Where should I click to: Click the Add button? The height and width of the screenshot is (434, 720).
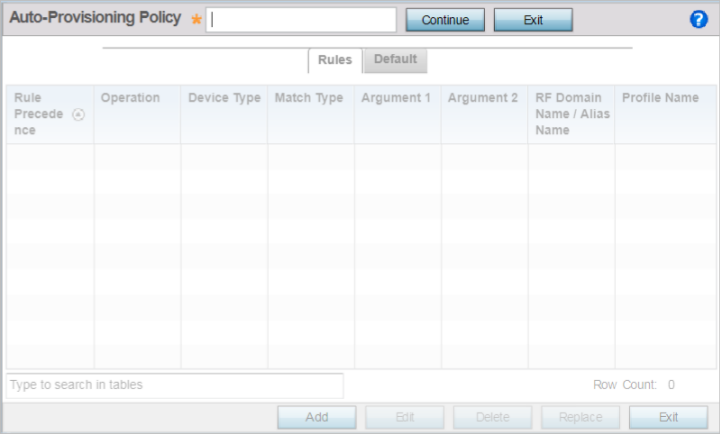click(x=317, y=417)
